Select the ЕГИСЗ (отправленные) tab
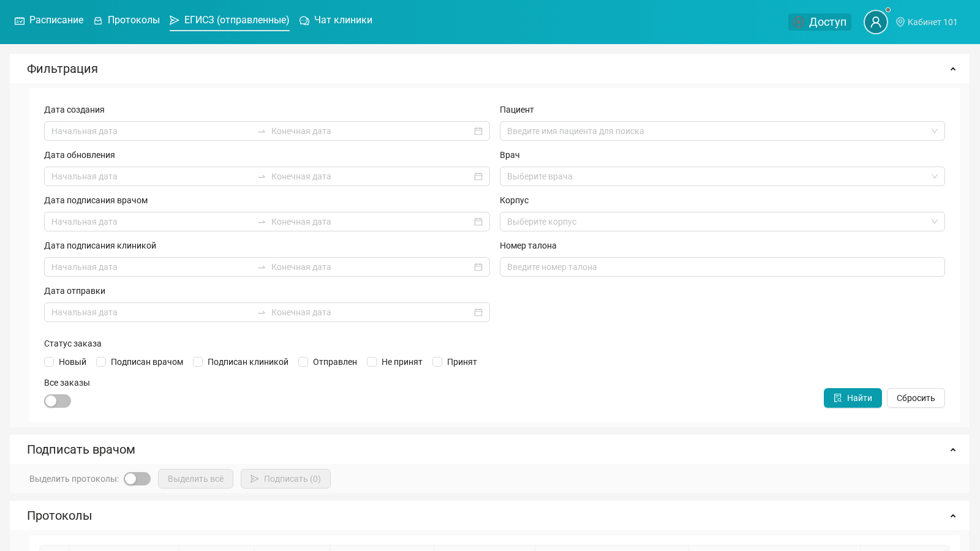The height and width of the screenshot is (551, 980). pos(230,20)
